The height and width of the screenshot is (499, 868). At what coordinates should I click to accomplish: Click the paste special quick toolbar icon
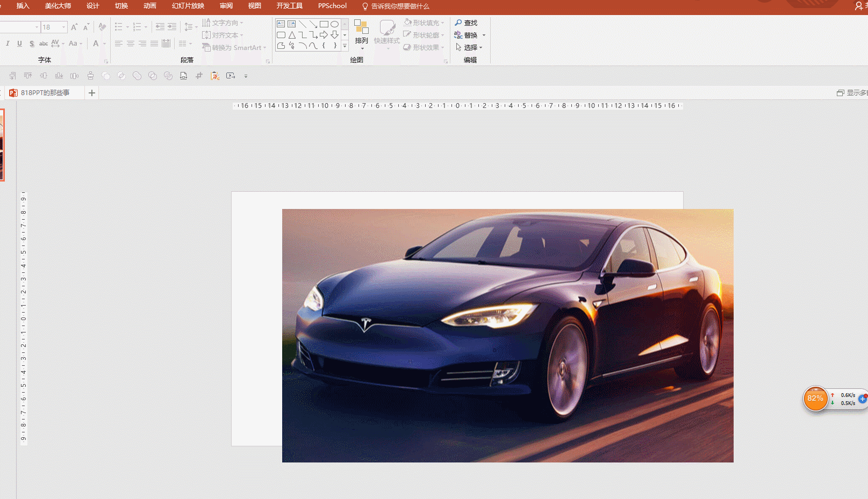215,76
